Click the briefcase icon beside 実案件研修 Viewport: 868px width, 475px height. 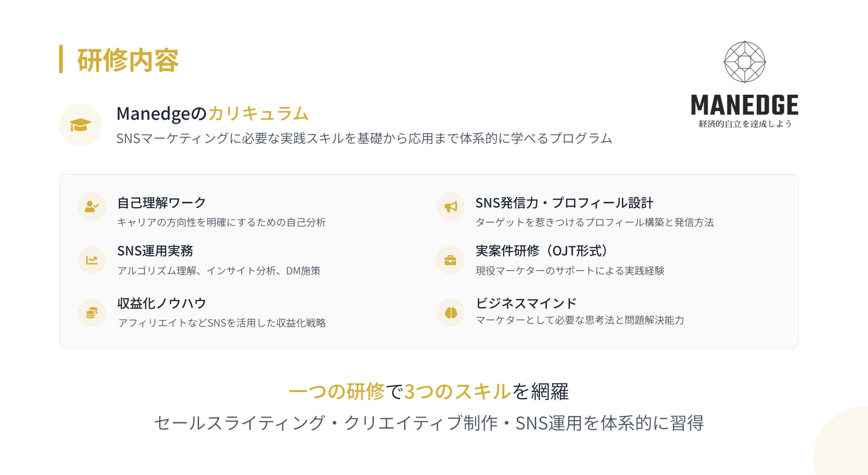click(x=450, y=260)
